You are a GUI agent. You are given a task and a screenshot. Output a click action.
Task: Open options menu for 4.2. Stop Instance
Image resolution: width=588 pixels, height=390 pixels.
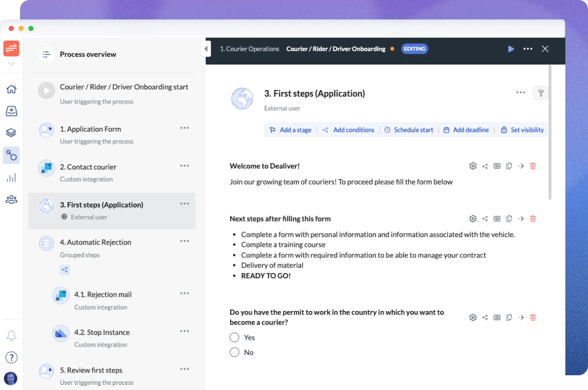click(x=185, y=331)
